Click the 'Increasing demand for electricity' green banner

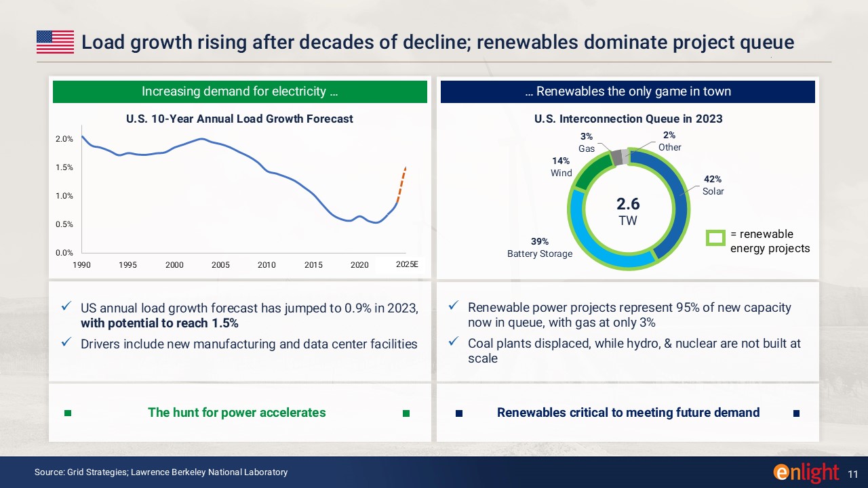click(x=239, y=91)
